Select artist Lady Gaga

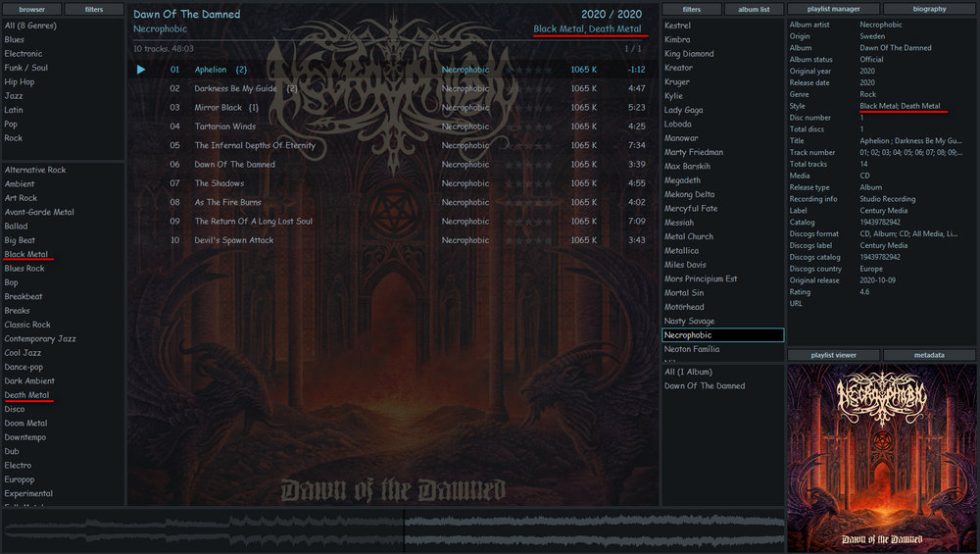click(683, 110)
